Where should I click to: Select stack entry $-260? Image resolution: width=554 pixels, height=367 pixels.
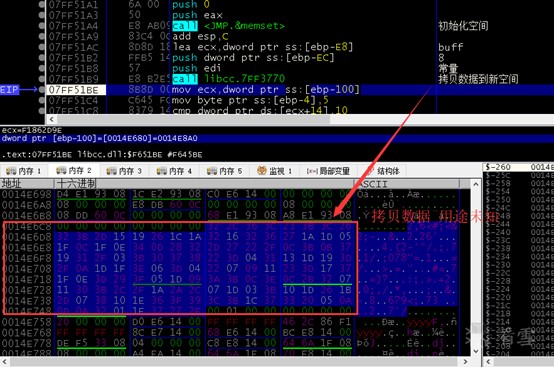(x=498, y=167)
